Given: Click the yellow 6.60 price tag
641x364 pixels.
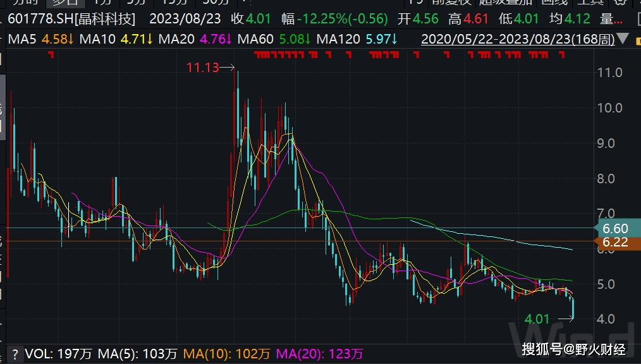Looking at the screenshot, I should (616, 227).
